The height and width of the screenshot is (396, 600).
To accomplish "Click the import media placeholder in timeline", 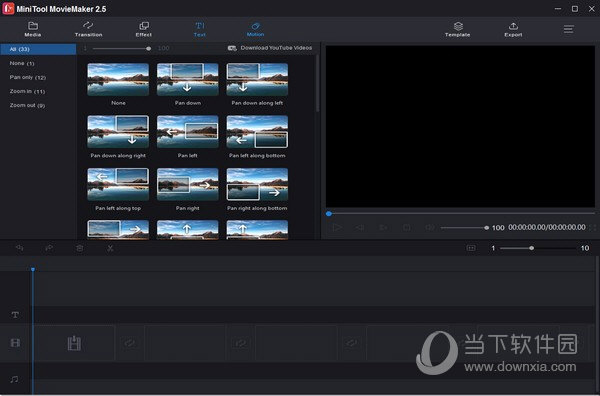I will [x=74, y=343].
